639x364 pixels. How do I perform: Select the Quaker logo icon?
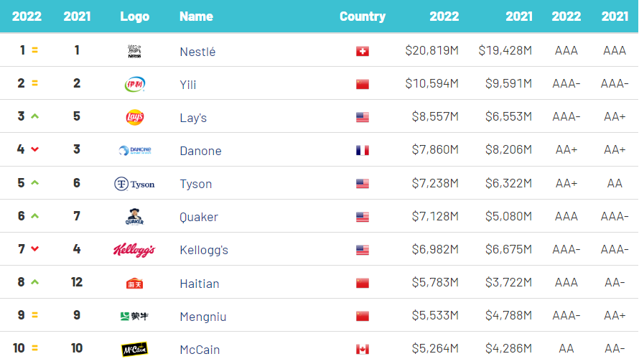[x=134, y=217]
